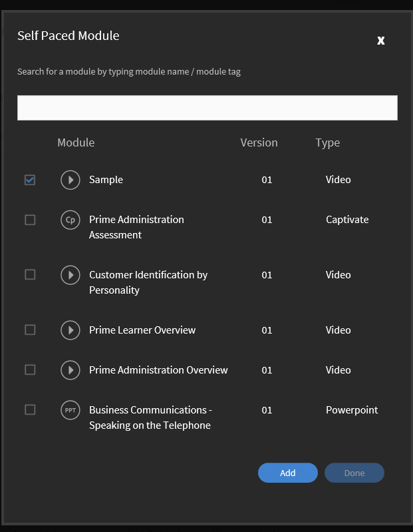Close the Self Paced Module dialog
Screen dimensions: 413x532
(x=381, y=41)
